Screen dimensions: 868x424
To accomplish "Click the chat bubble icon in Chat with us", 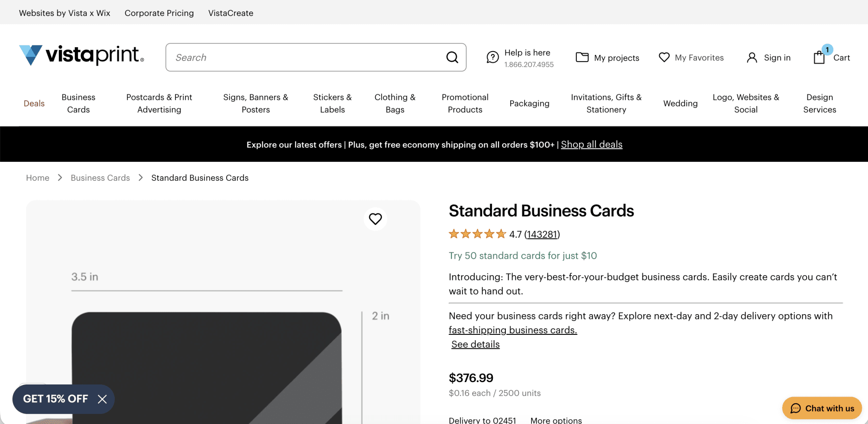I will click(x=796, y=409).
